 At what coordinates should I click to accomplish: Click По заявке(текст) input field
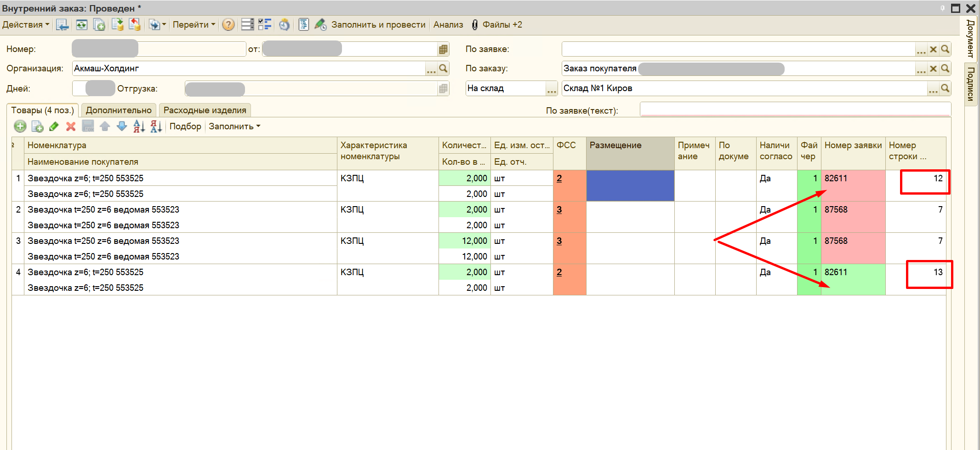[795, 110]
